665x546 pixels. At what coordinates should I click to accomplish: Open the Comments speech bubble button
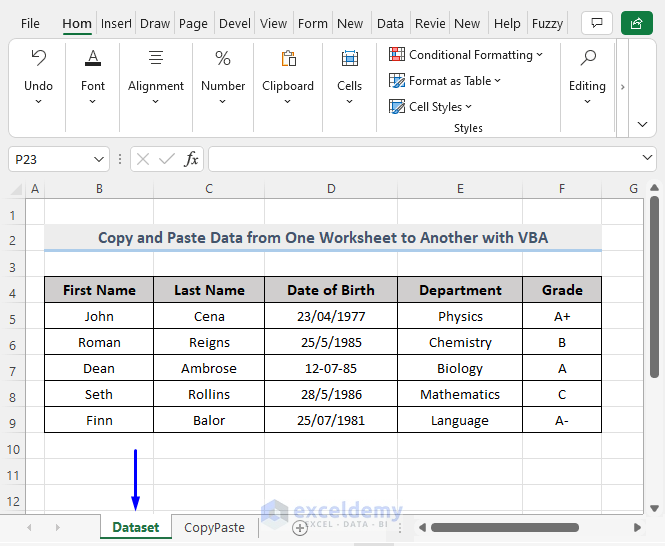coord(597,23)
